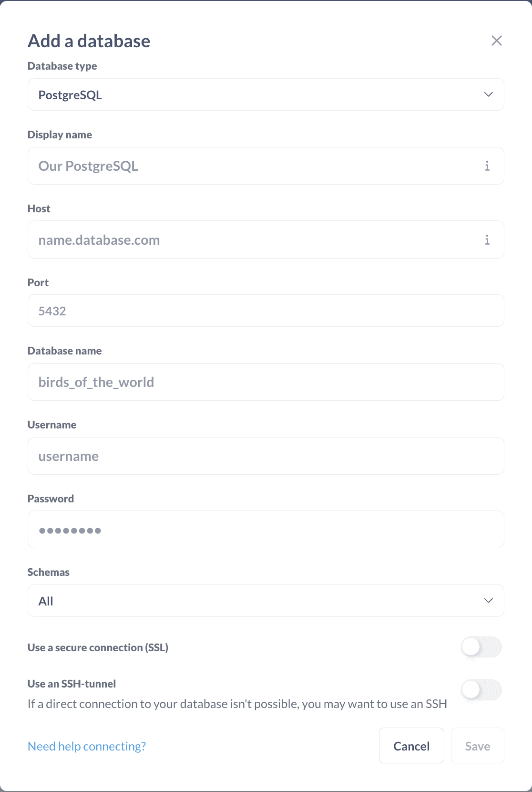Click the SSH-tunnel description text
532x792 pixels.
[x=237, y=704]
